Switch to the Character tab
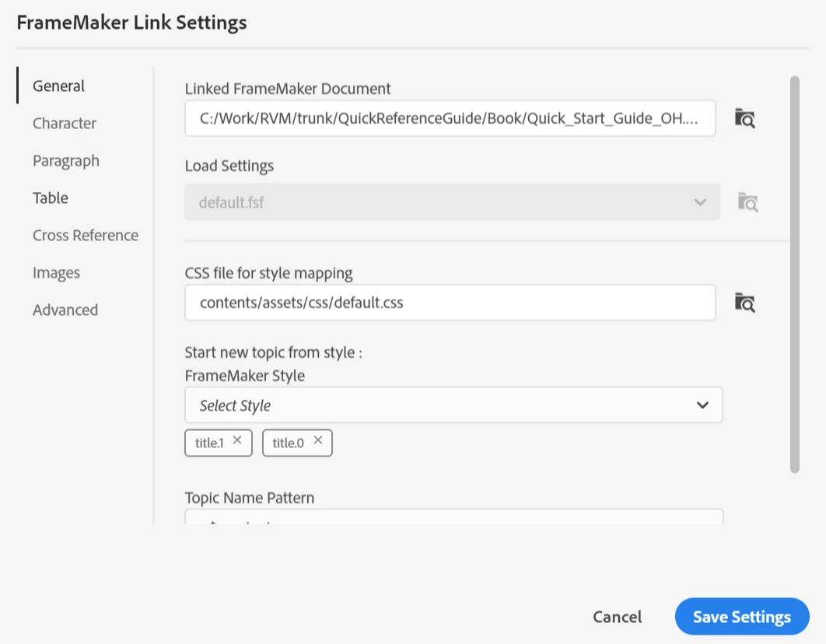The image size is (826, 644). (x=65, y=123)
